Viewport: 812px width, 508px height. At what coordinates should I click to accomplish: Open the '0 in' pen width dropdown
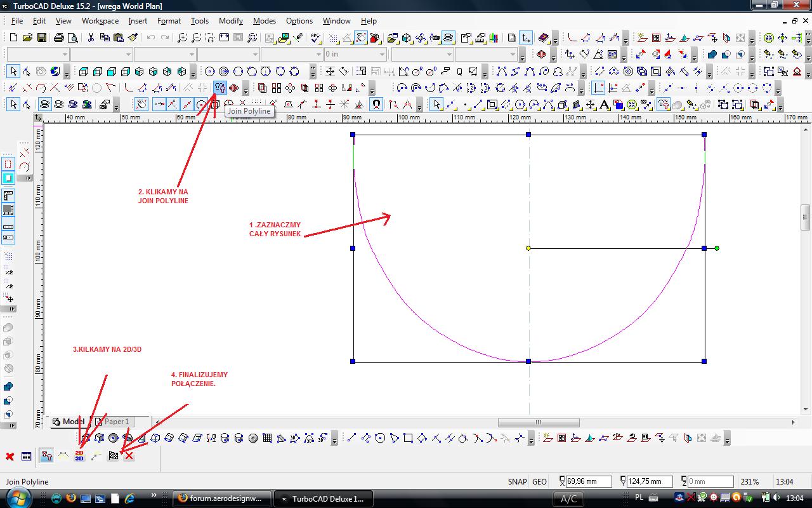pyautogui.click(x=382, y=55)
